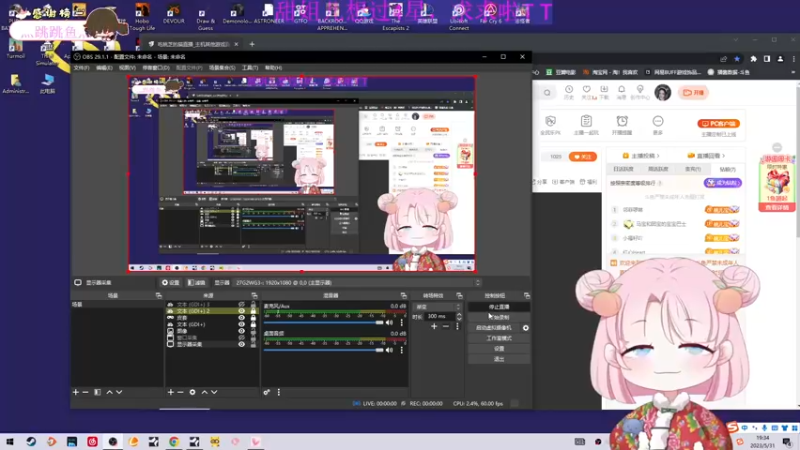Toggle lock on 文本 (GDI+) 2 source
This screenshot has width=800, height=450.
point(253,311)
